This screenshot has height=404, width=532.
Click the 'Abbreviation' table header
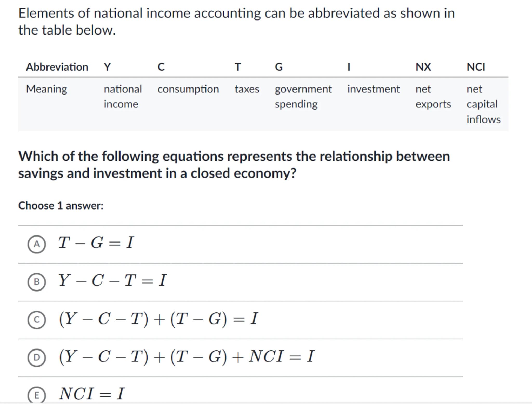(x=57, y=67)
